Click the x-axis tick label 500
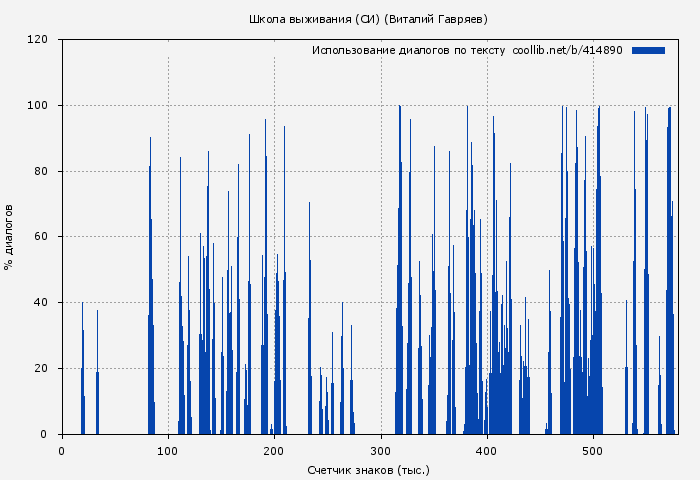700x480 pixels. 593,450
